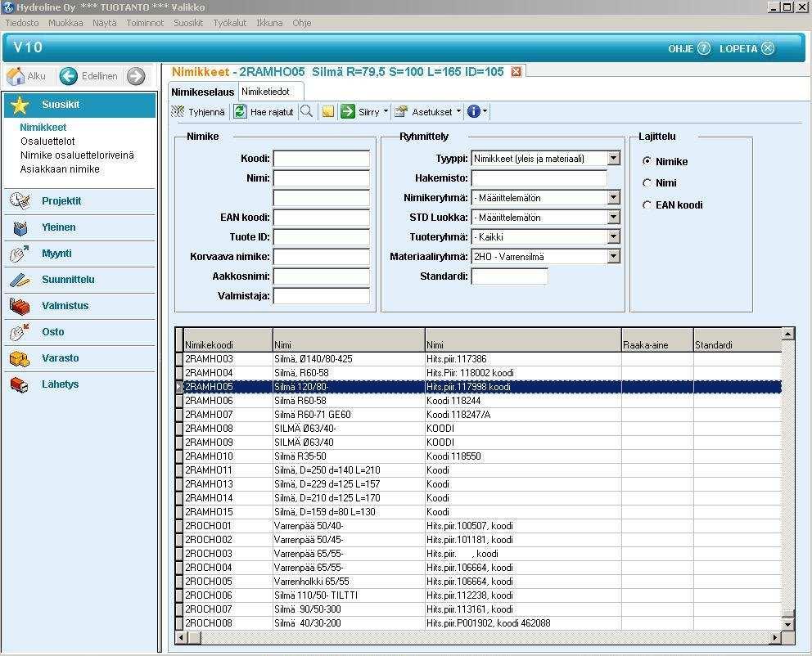
Task: Open the Tuoteryhmä dropdown
Action: [x=614, y=237]
